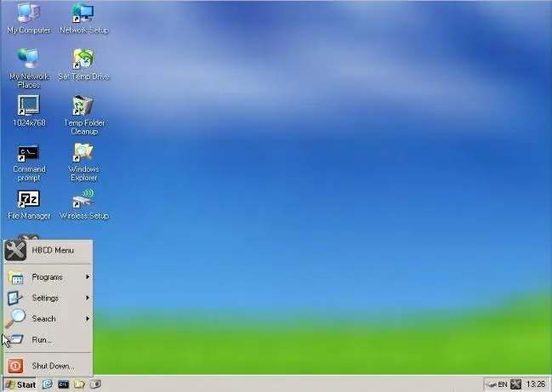
Task: Open the Search submenu
Action: tap(48, 319)
